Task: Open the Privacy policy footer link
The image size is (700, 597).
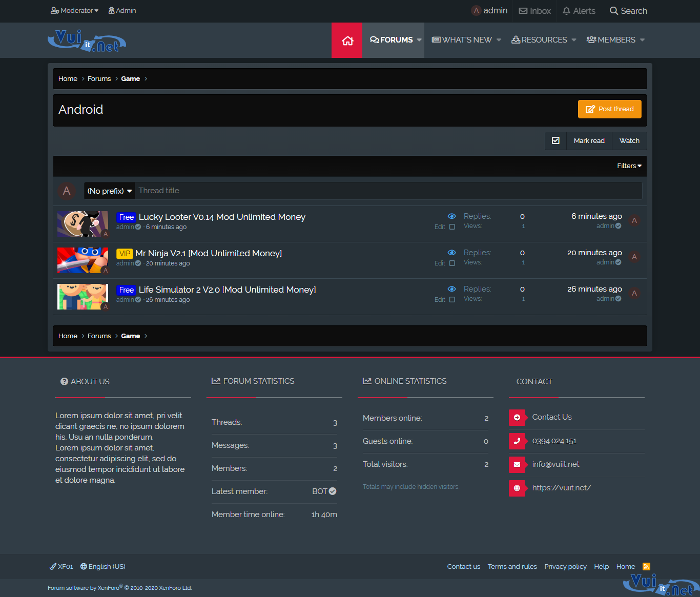Action: pyautogui.click(x=565, y=566)
